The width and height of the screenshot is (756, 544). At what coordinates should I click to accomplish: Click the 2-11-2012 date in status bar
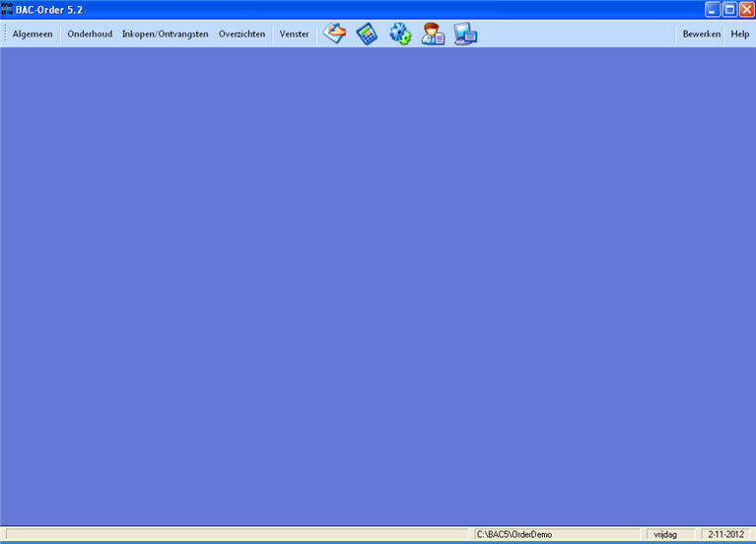723,534
